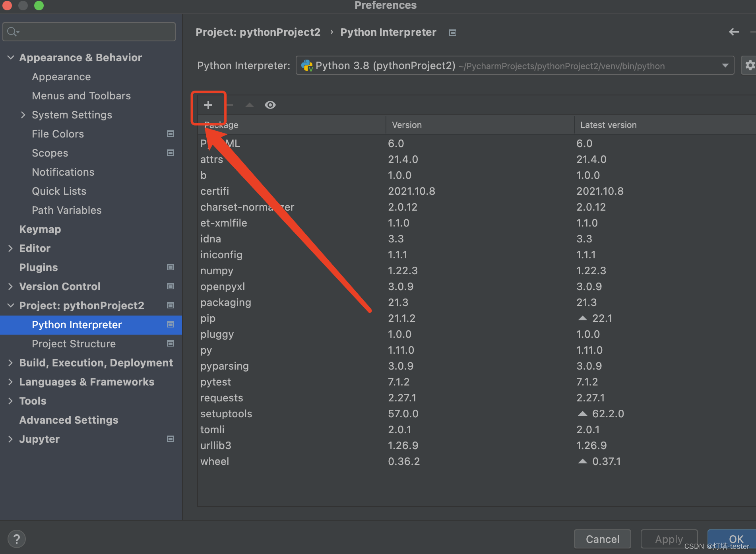
Task: Open interpreter settings via the gear icon
Action: [750, 65]
